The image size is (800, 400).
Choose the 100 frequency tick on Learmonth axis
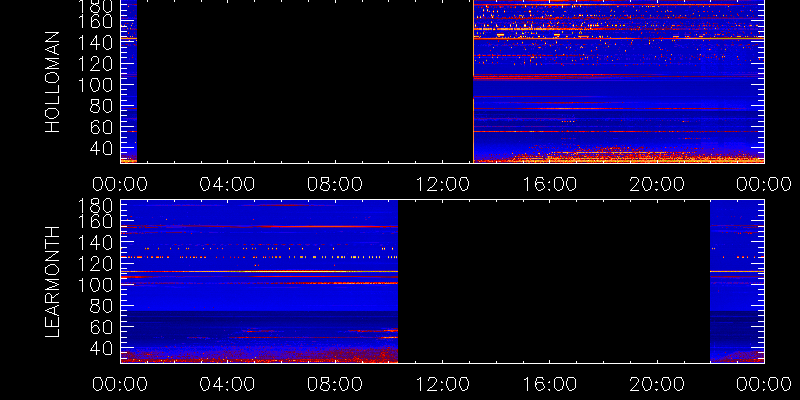[x=95, y=285]
